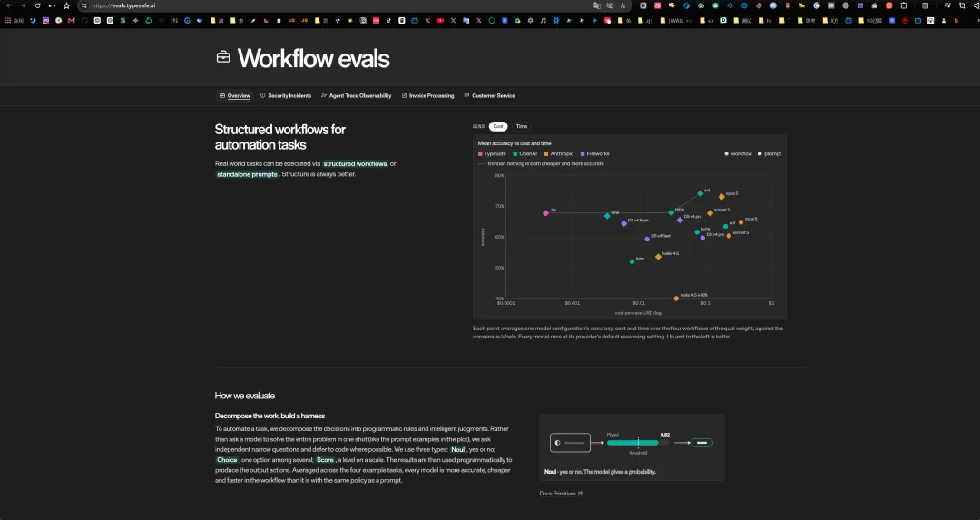Click the 'Mean accuracy vs cost and time' title

pos(514,143)
